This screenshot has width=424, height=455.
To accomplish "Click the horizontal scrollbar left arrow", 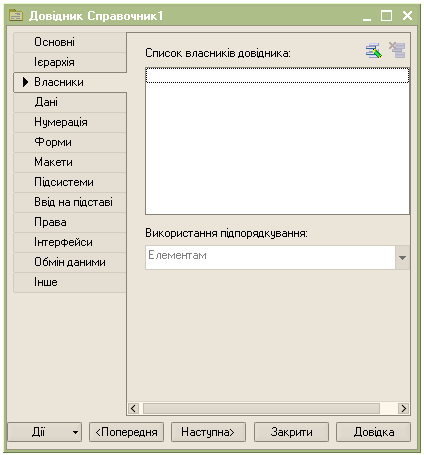I will pyautogui.click(x=133, y=408).
